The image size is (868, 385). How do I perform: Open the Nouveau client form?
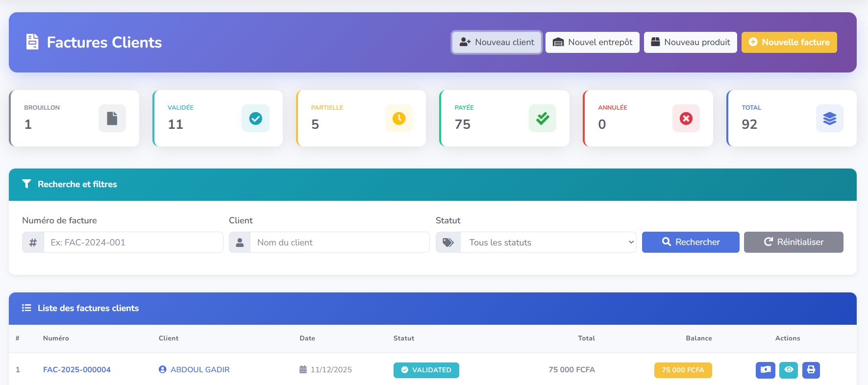(x=496, y=42)
